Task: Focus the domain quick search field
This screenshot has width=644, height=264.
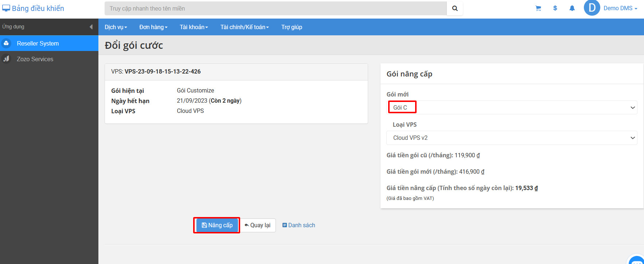Action: click(276, 8)
